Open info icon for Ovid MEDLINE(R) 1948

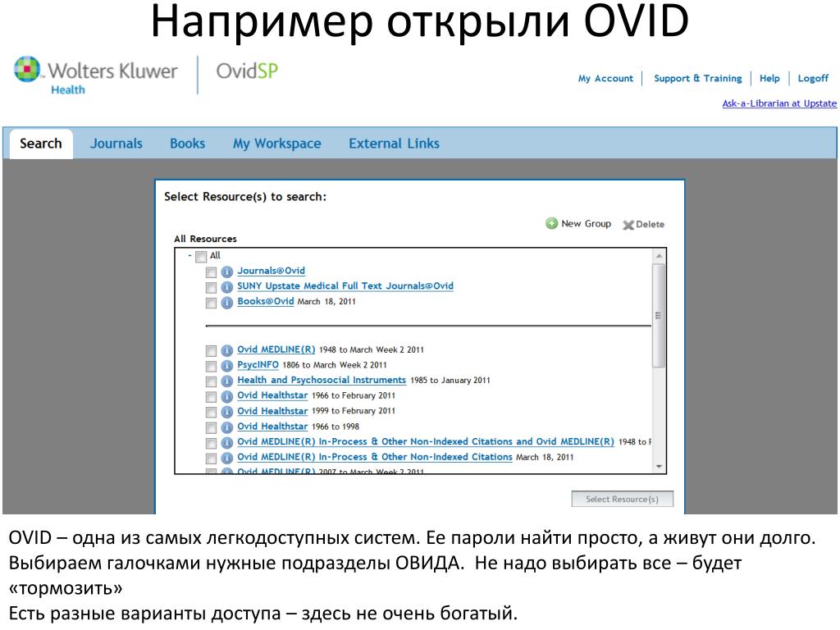[x=226, y=350]
